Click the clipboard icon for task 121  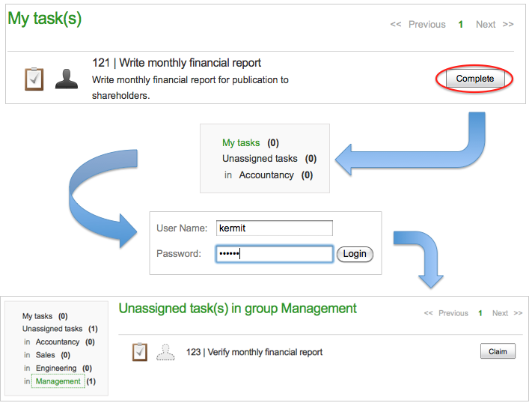tap(34, 78)
